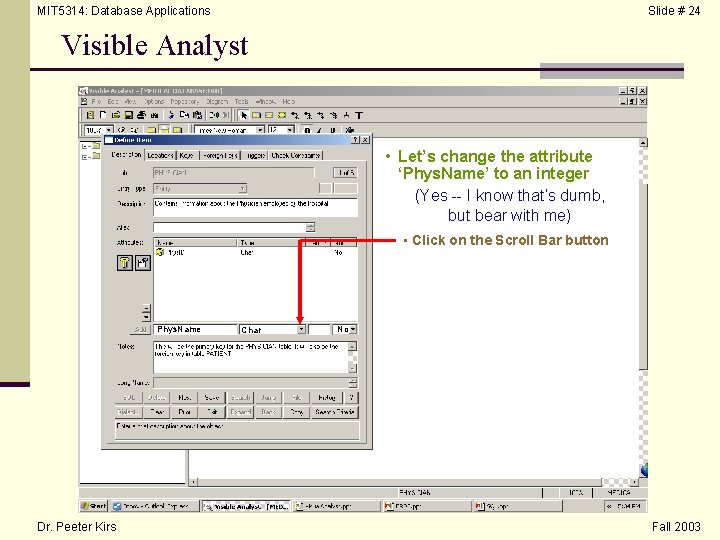The width and height of the screenshot is (720, 540).
Task: Click the Exit button
Action: [212, 412]
